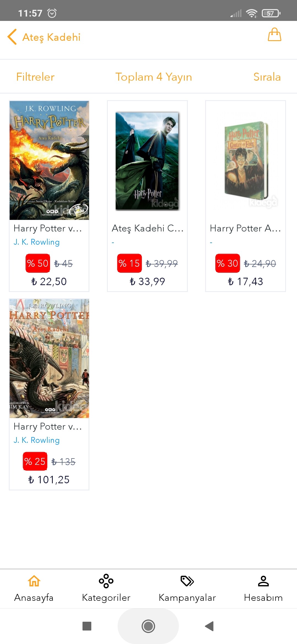
Task: Open Jim Kay illustrated edition cover
Action: pos(49,359)
